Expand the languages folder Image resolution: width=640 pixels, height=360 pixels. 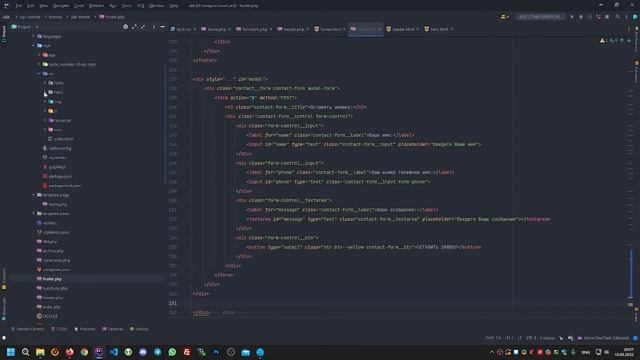click(x=34, y=36)
